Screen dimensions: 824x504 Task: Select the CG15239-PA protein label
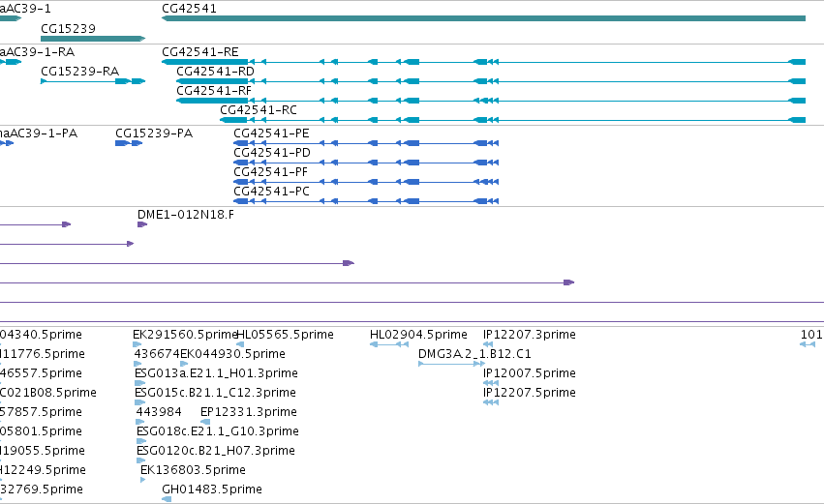154,133
